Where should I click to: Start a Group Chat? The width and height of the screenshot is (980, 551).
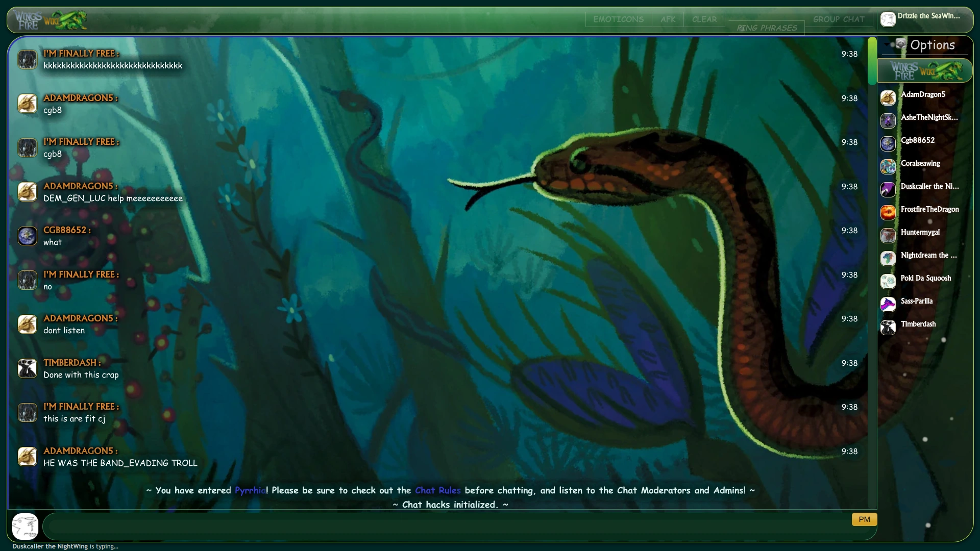tap(839, 19)
